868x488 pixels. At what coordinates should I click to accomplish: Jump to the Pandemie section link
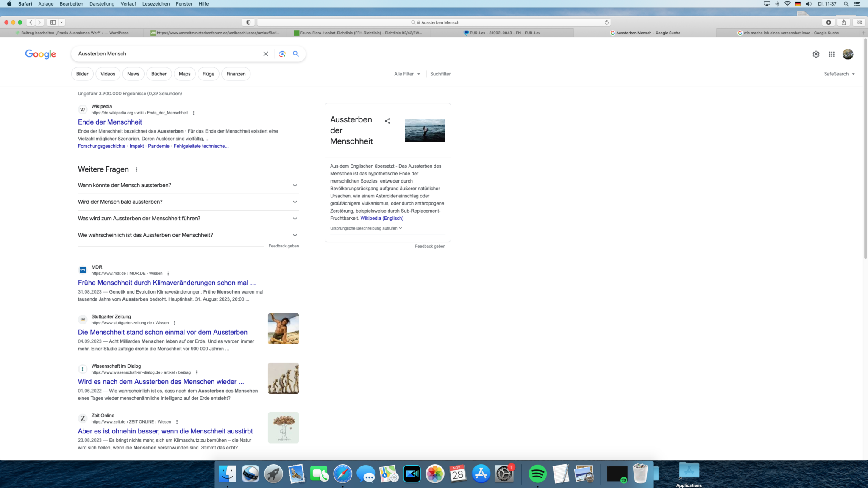(159, 146)
